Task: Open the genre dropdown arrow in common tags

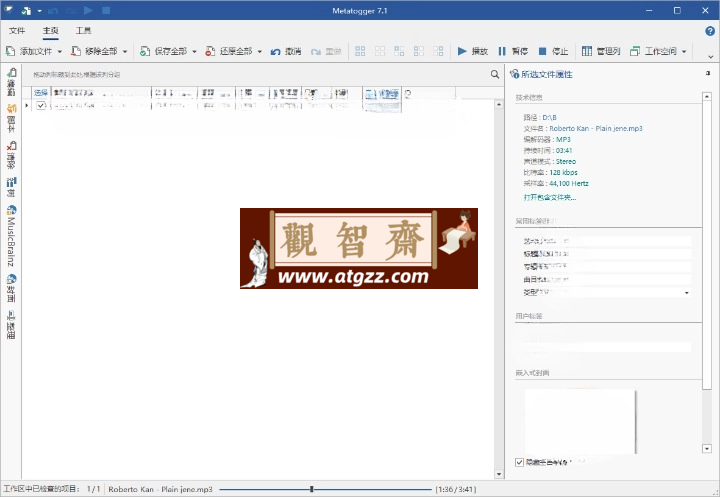Action: coord(686,293)
